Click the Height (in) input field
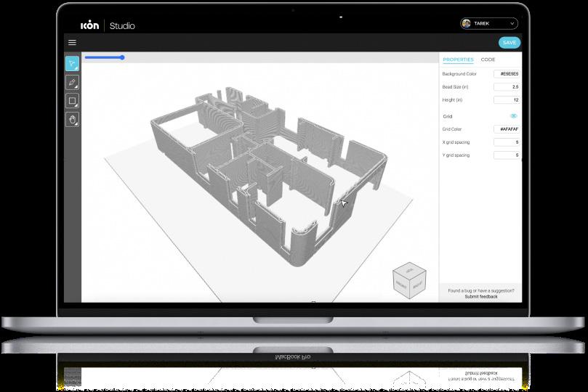The height and width of the screenshot is (392, 588). (x=507, y=100)
